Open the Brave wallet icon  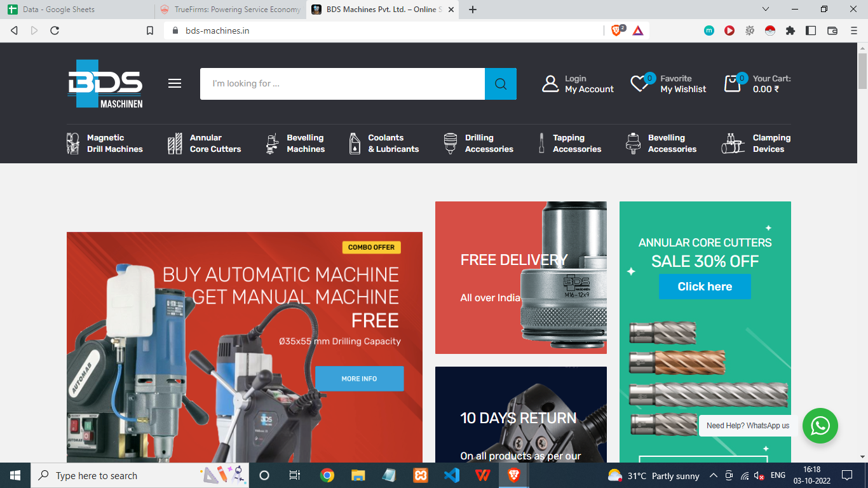click(x=832, y=30)
